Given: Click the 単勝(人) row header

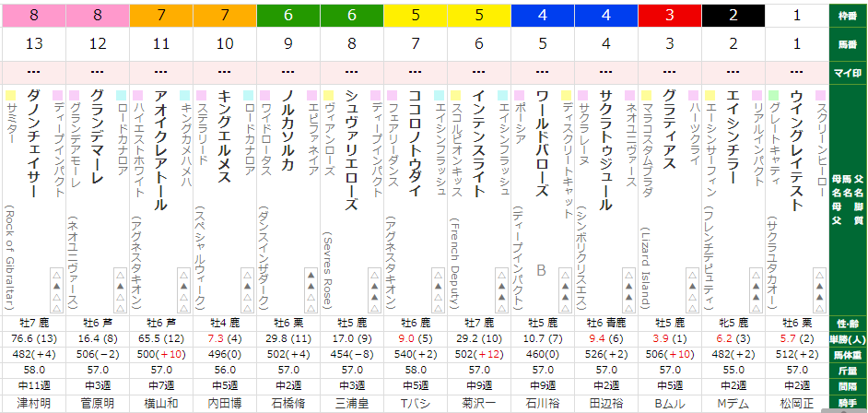Looking at the screenshot, I should click(x=849, y=338).
